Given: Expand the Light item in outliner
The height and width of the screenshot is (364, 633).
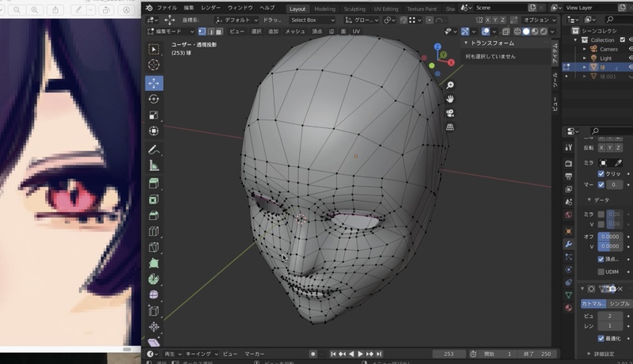Looking at the screenshot, I should (585, 58).
